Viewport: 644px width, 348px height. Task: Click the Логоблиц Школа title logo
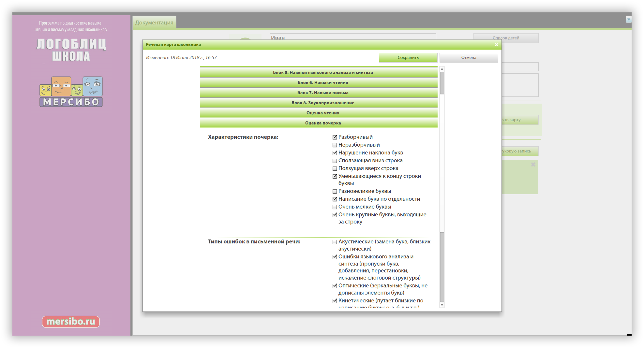(x=71, y=50)
